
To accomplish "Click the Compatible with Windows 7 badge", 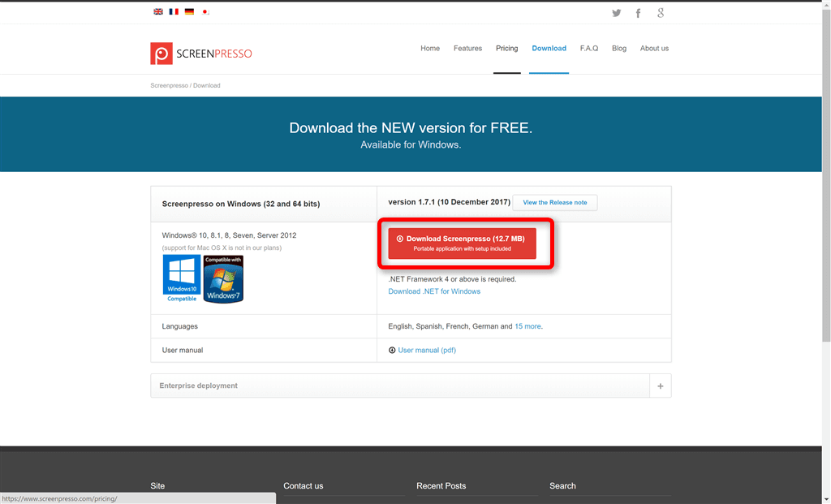I will tap(223, 278).
